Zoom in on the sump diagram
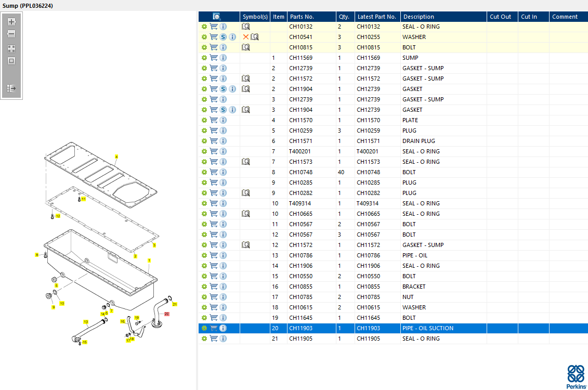Image resolution: width=588 pixels, height=390 pixels. (x=11, y=22)
